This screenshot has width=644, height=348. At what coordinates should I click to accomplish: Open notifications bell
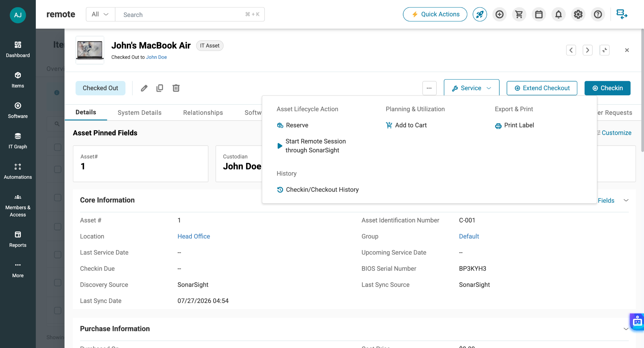[558, 14]
